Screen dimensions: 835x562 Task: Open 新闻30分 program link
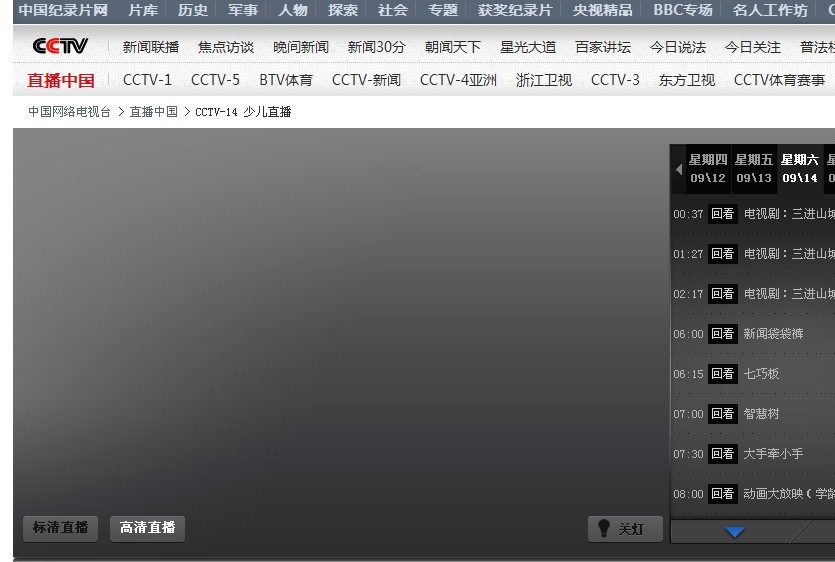[376, 47]
